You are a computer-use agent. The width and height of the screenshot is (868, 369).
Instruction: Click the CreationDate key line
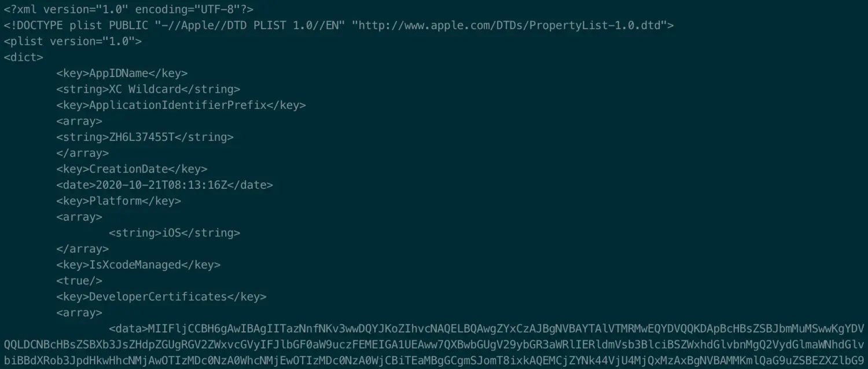[x=132, y=169]
